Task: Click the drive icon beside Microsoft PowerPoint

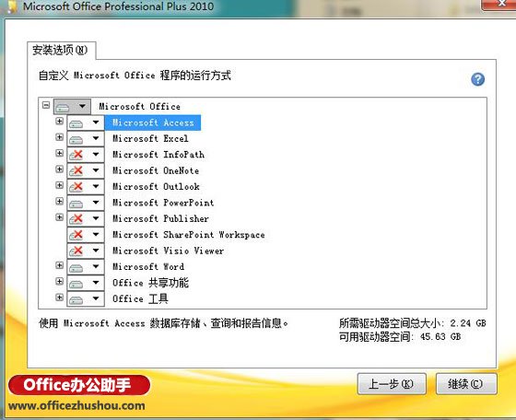Action: click(76, 204)
